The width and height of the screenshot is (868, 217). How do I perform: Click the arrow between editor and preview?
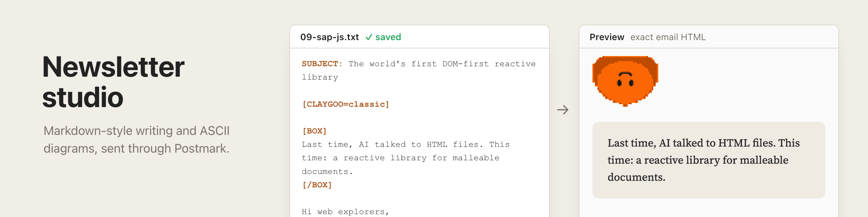tap(563, 110)
